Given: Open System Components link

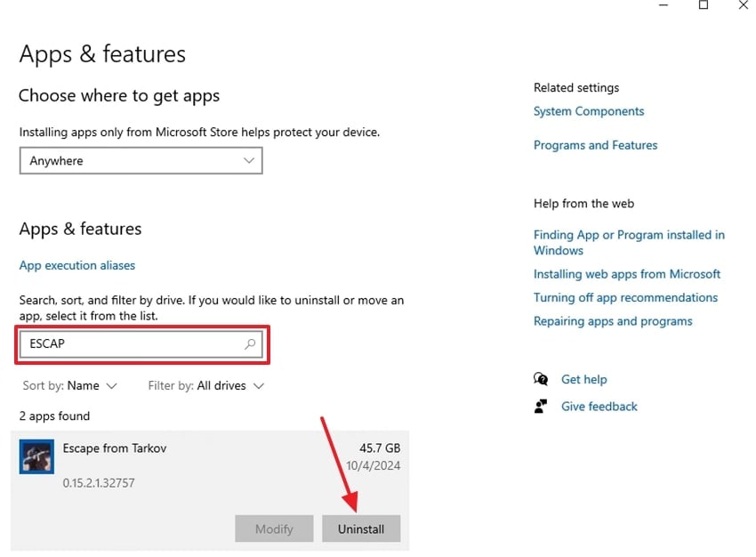Looking at the screenshot, I should click(x=589, y=111).
